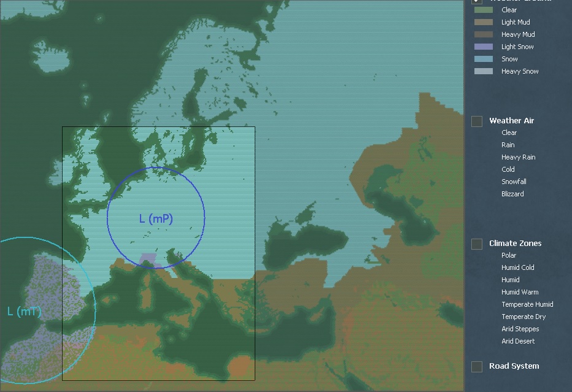Screen dimensions: 572x392
Task: Click the Heavy Rain entry
Action: [519, 157]
